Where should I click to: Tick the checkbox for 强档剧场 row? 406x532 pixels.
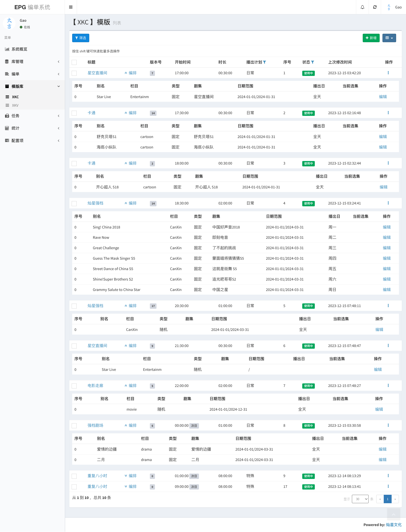point(74,426)
